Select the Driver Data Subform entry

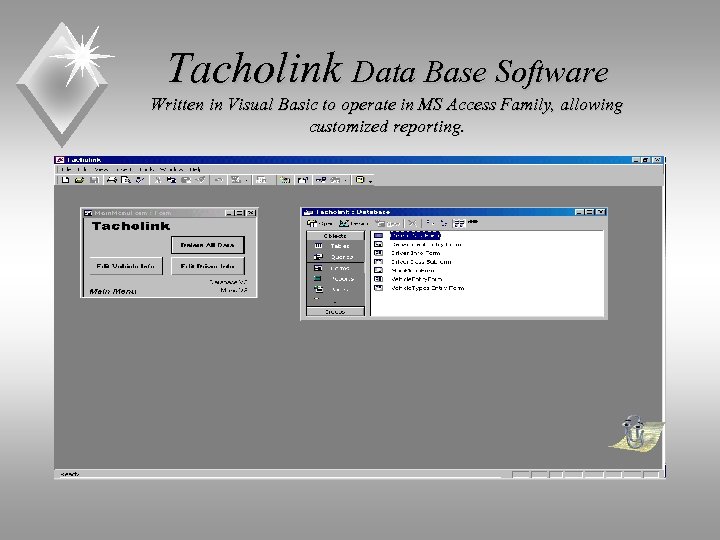(x=421, y=262)
